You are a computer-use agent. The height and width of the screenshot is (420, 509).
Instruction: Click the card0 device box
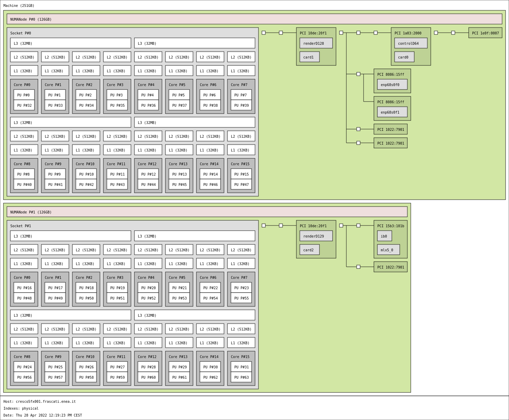(x=404, y=57)
